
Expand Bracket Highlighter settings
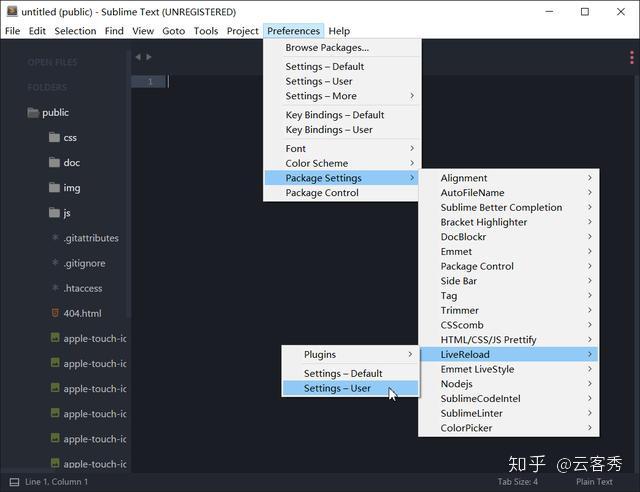point(509,222)
